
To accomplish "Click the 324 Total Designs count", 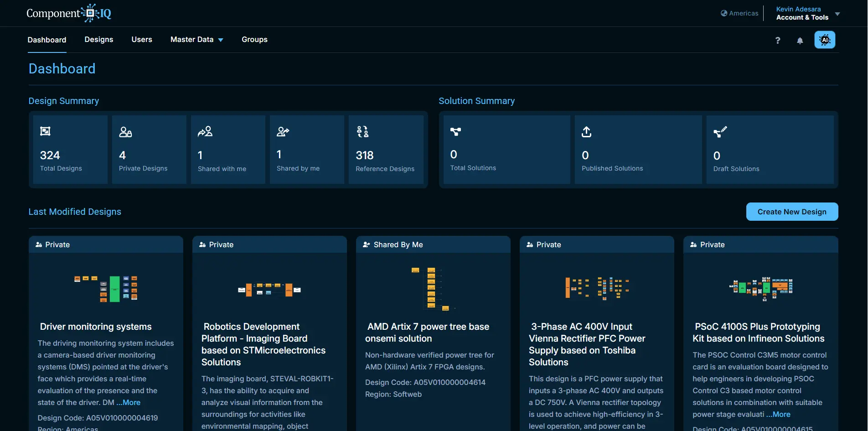I will click(50, 156).
